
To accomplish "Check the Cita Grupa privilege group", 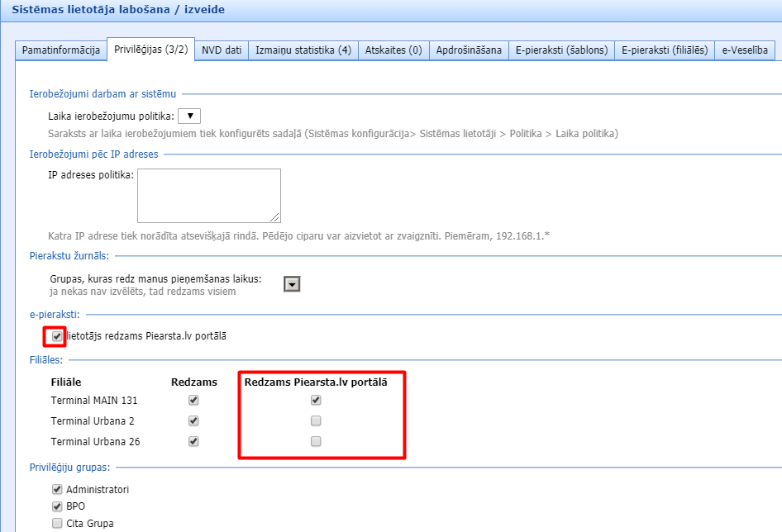I will tap(57, 523).
